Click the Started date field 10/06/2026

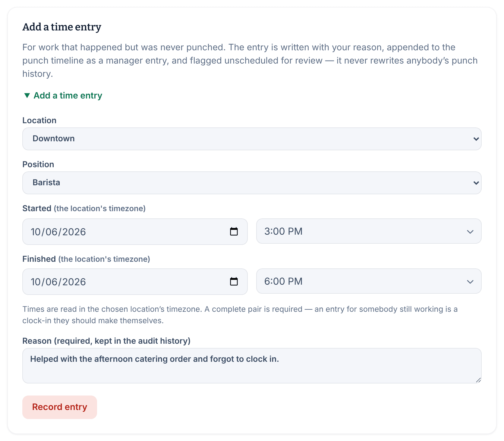(135, 232)
